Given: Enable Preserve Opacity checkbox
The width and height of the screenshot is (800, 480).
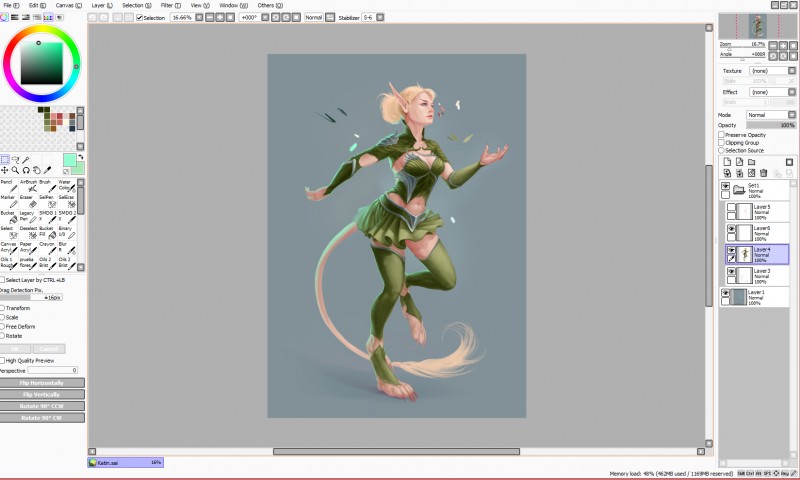Looking at the screenshot, I should click(x=721, y=135).
